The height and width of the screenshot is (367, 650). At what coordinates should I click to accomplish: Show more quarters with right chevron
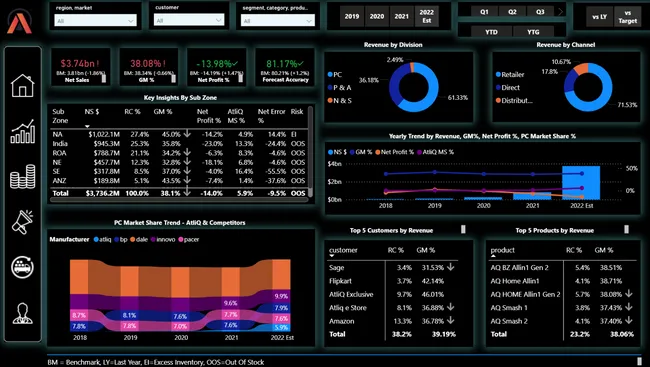560,12
